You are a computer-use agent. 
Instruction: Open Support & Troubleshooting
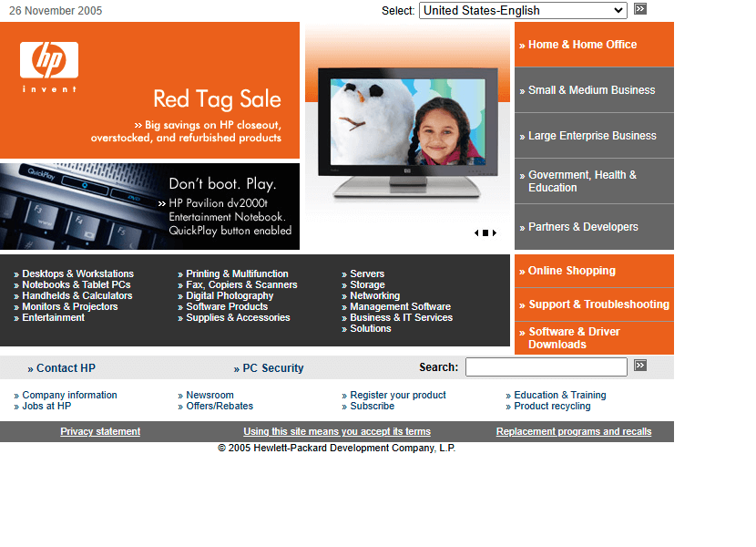[594, 304]
